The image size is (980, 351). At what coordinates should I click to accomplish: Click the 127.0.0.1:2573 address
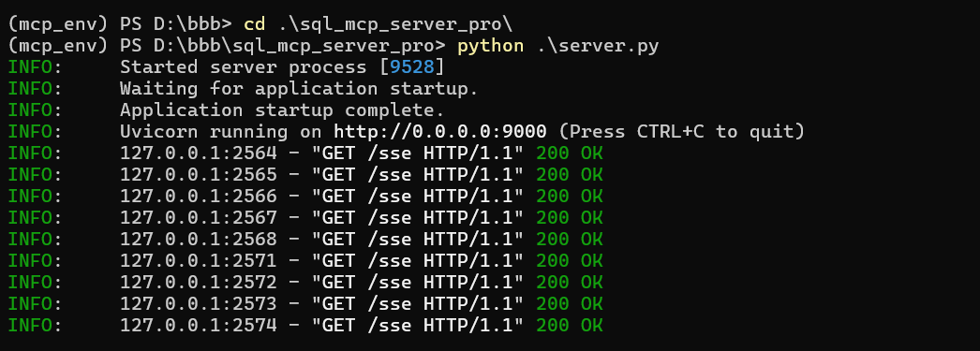[198, 304]
